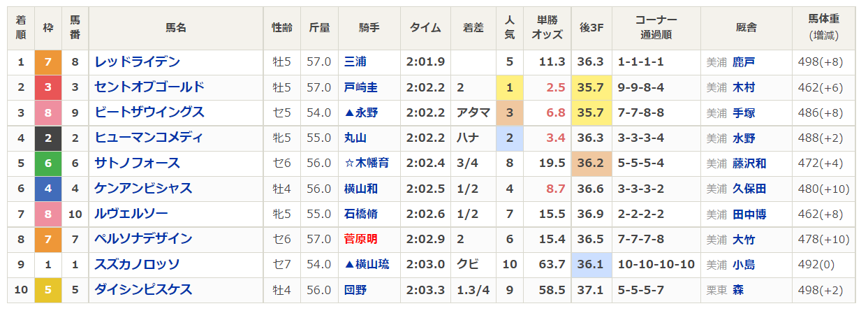
Task: Open horse レッドライデン page
Action: coord(138,62)
